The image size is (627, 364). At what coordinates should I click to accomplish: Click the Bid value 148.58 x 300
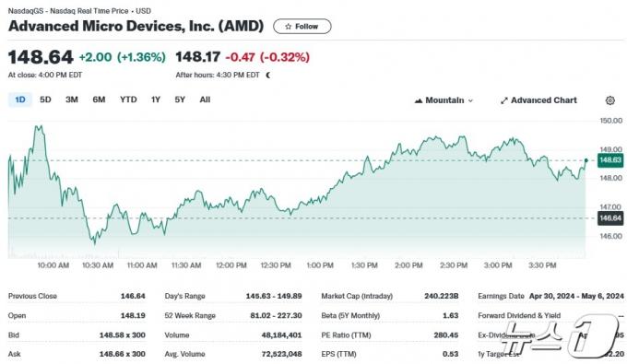click(x=123, y=335)
